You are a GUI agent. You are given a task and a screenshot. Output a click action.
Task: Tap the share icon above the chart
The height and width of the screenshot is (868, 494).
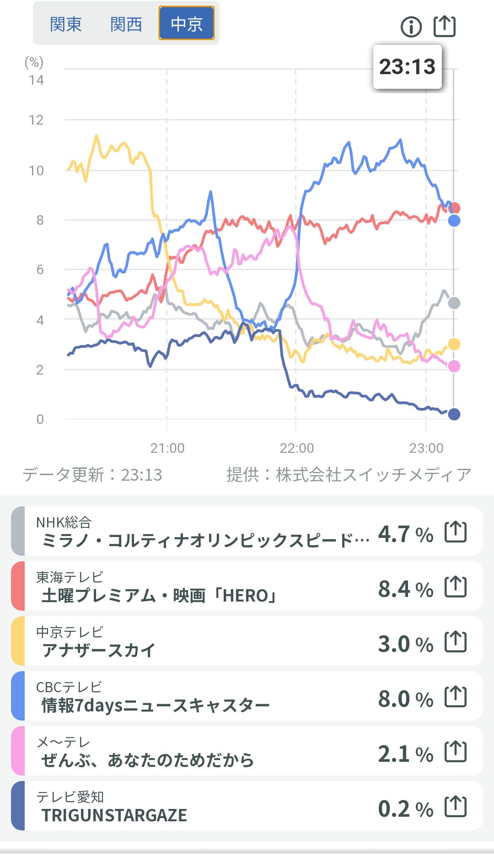click(x=445, y=26)
